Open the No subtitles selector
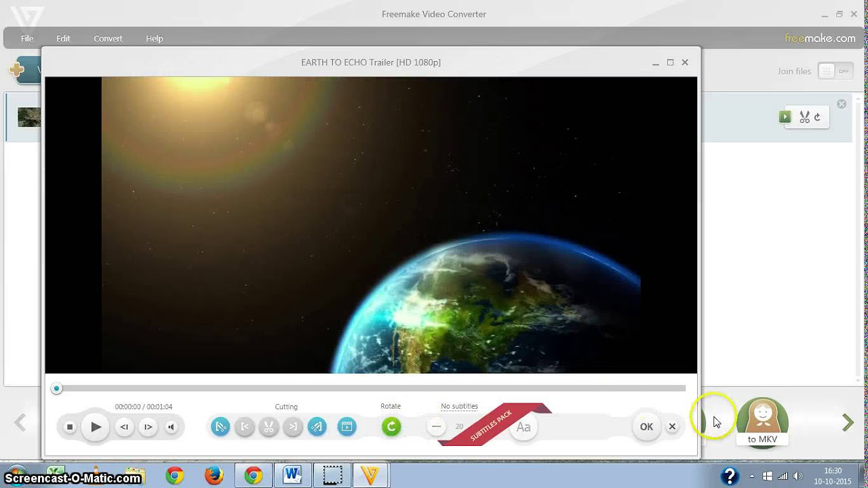 click(459, 407)
